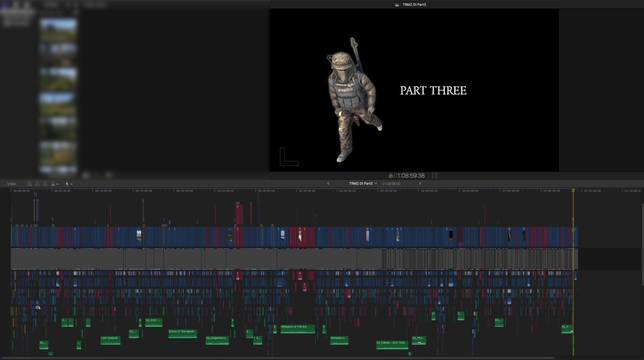
Task: Click the viewer timecode 1:08:59:38
Action: click(411, 176)
